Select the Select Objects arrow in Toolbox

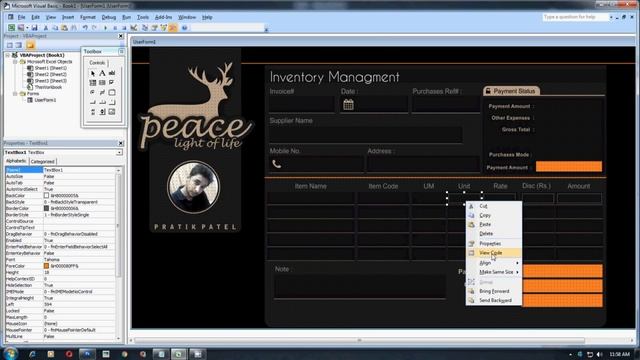[x=93, y=73]
